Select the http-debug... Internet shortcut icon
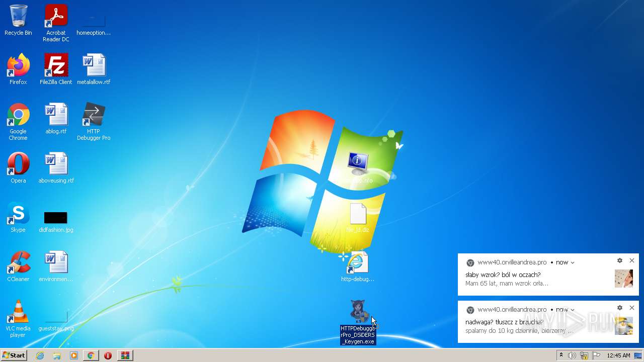The height and width of the screenshot is (362, 644). point(358,266)
